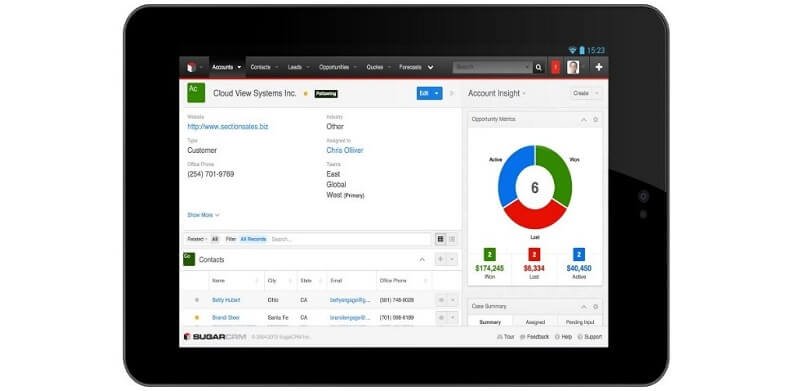Open the Brandi Steer contact link
Image resolution: width=785 pixels, height=391 pixels.
(x=226, y=317)
